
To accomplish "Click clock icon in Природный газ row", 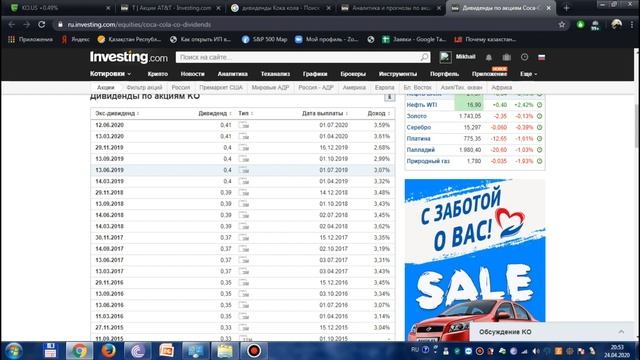I will pos(539,161).
